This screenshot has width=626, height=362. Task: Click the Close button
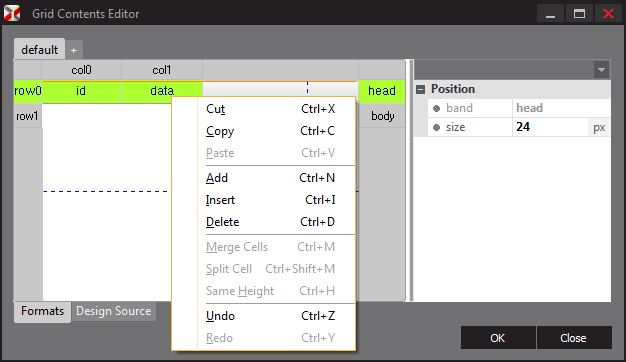click(574, 338)
